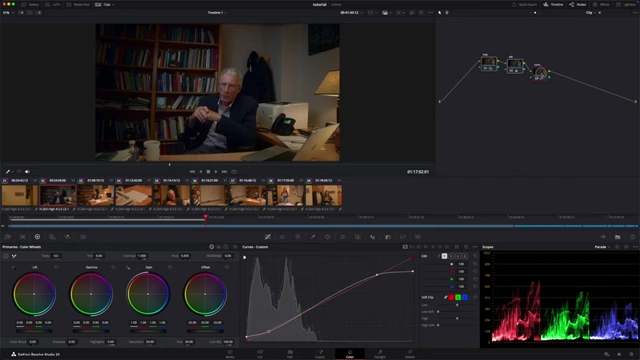The height and width of the screenshot is (360, 640).
Task: Open the Gallery panel
Action: pos(30,4)
